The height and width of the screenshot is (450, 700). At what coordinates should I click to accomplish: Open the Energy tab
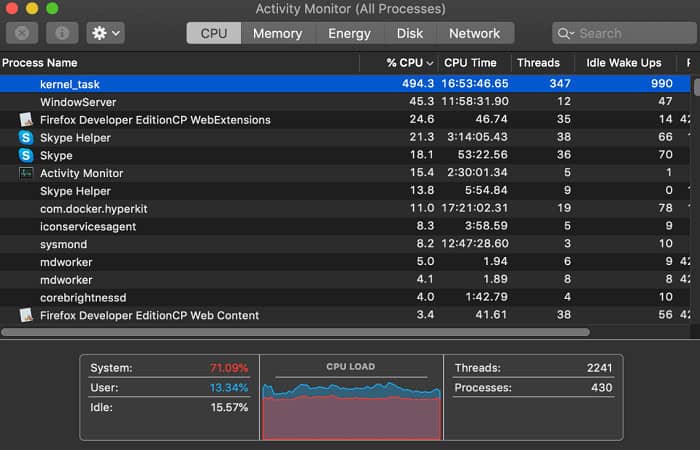350,33
